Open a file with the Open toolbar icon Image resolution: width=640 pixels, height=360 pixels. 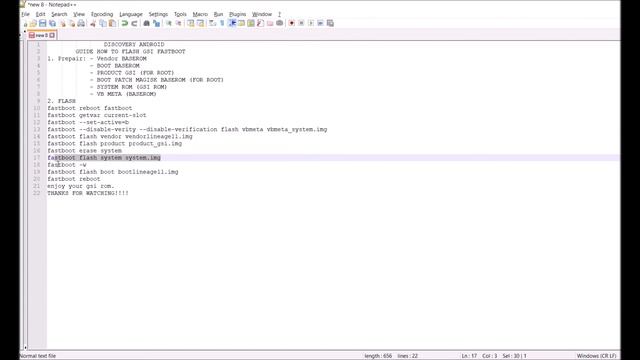click(33, 23)
